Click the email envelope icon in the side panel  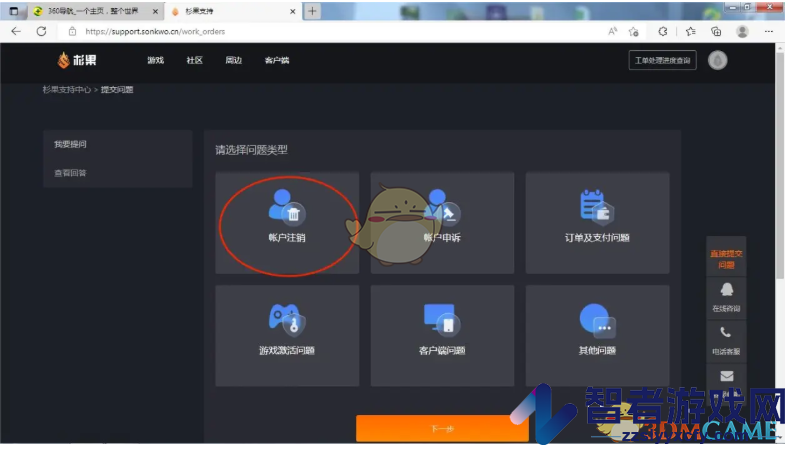[x=727, y=376]
